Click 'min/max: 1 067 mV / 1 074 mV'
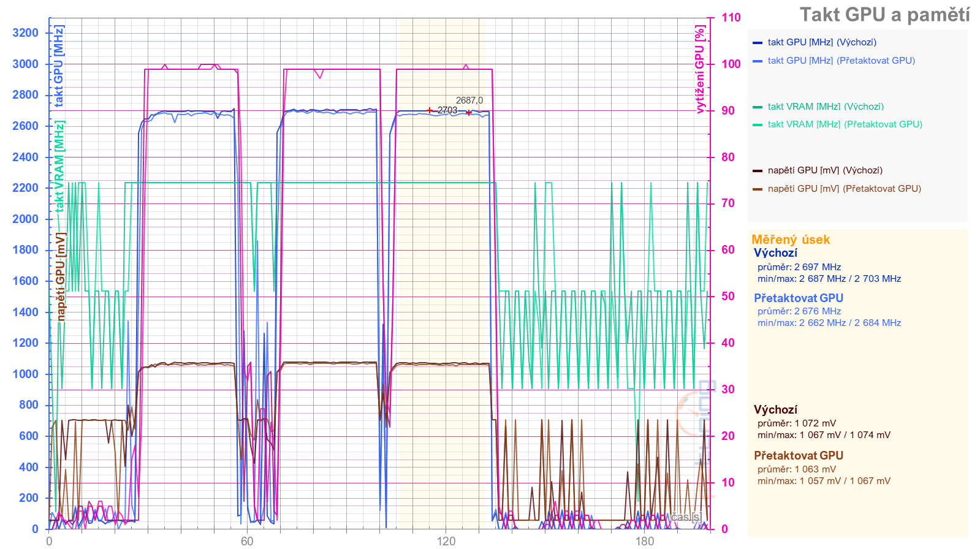The height and width of the screenshot is (549, 980). (x=824, y=435)
